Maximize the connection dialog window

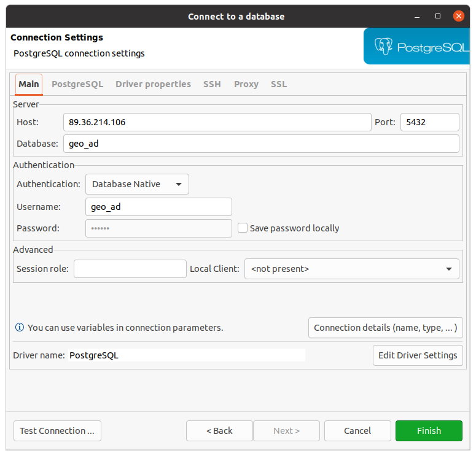[x=439, y=16]
